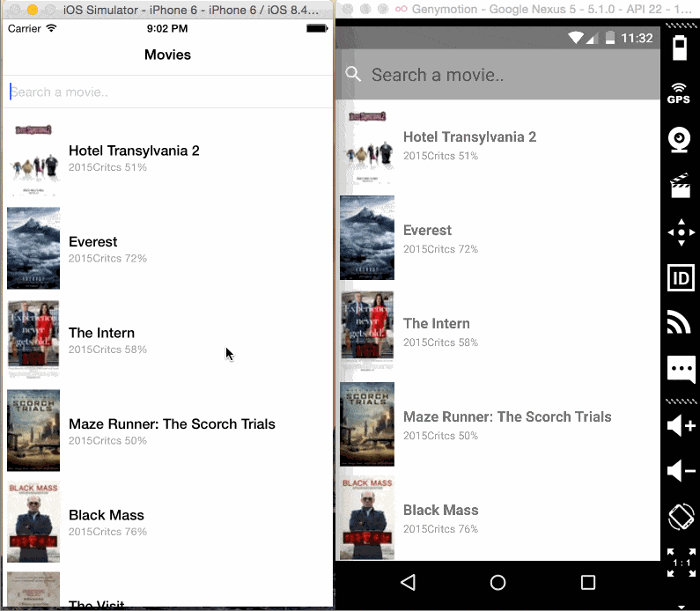Increase volume in Genymotion sidebar
This screenshot has height=611, width=700.
pos(682,425)
